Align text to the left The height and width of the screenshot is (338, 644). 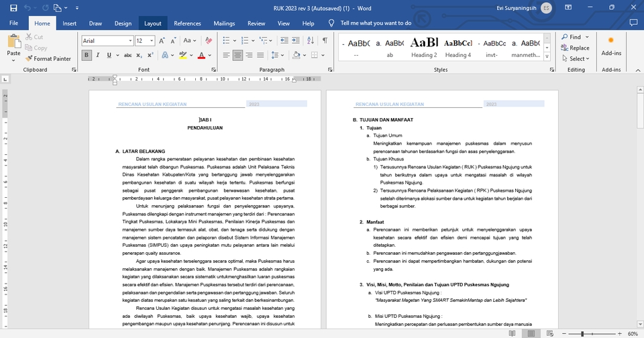pos(226,55)
